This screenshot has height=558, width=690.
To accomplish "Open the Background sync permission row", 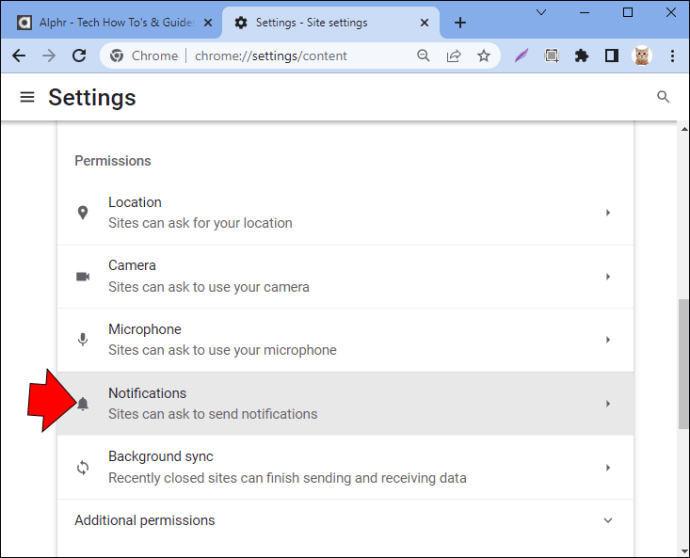I will click(x=345, y=467).
